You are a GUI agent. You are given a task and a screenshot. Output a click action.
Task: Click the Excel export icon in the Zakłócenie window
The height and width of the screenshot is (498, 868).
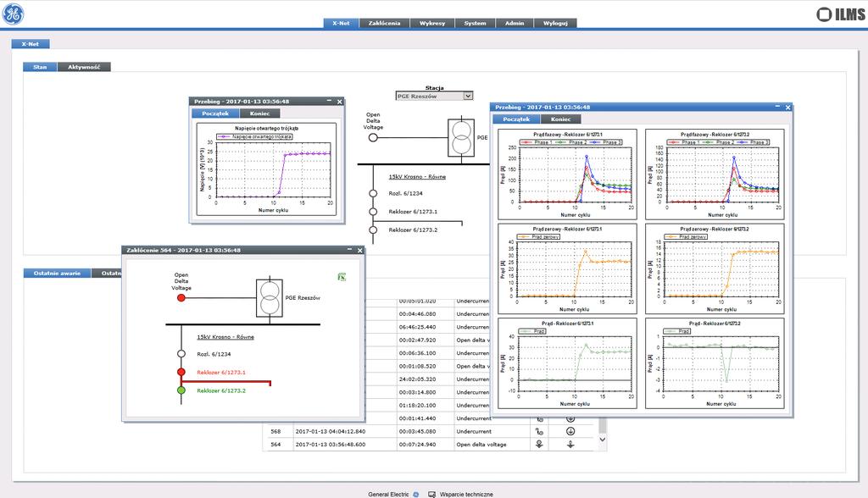[342, 277]
